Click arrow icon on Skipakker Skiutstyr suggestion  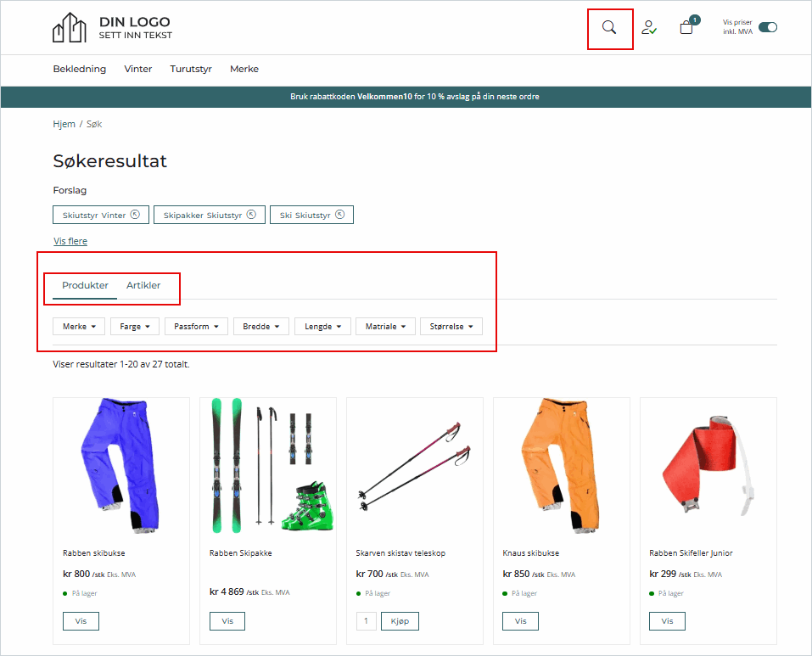[252, 215]
